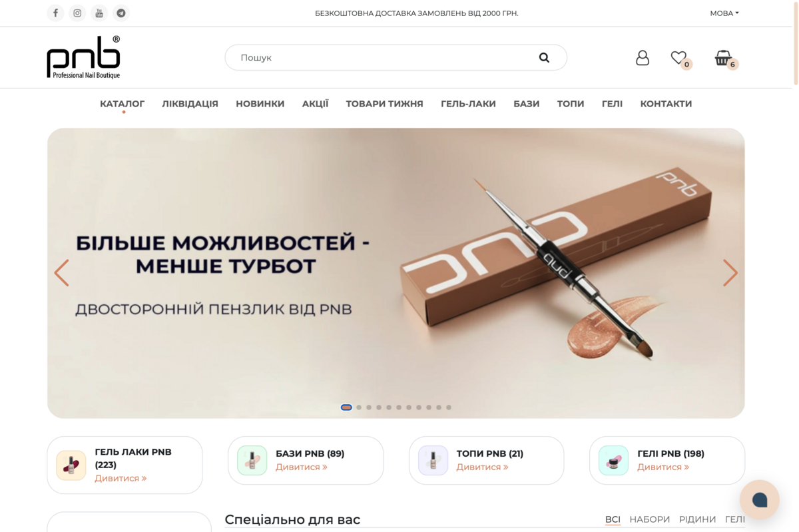Image resolution: width=799 pixels, height=532 pixels.
Task: Show next slide with right arrow
Action: (730, 273)
